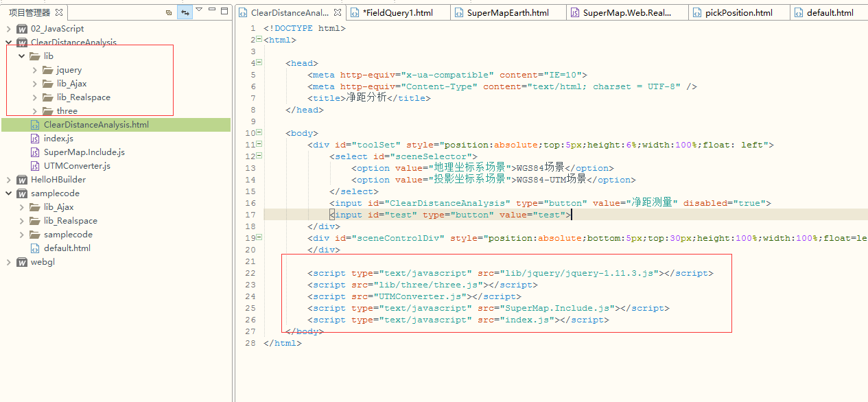
Task: Close the ClearDistanceAnal... editor tab
Action: 337,12
